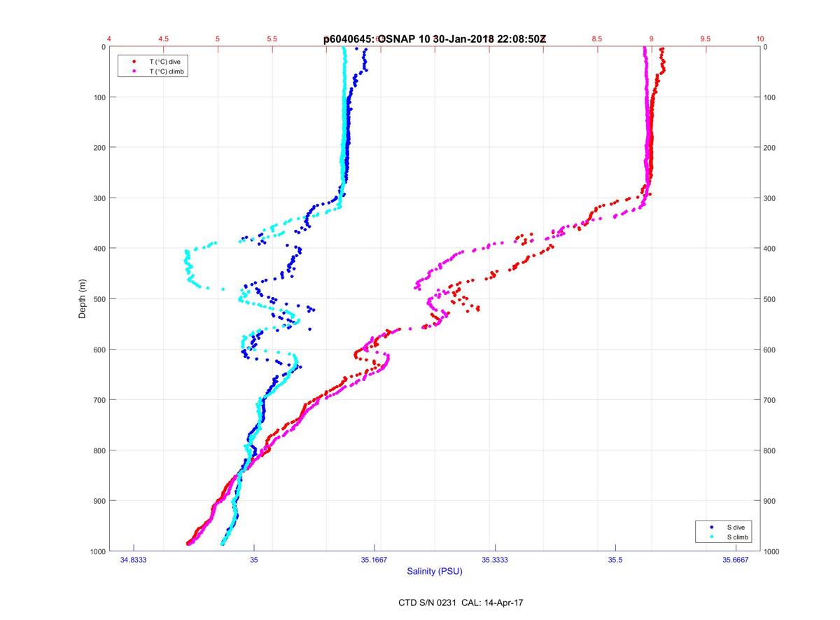Click depth tick 600 on the left axis
Image resolution: width=840 pixels, height=620 pixels.
[99, 350]
